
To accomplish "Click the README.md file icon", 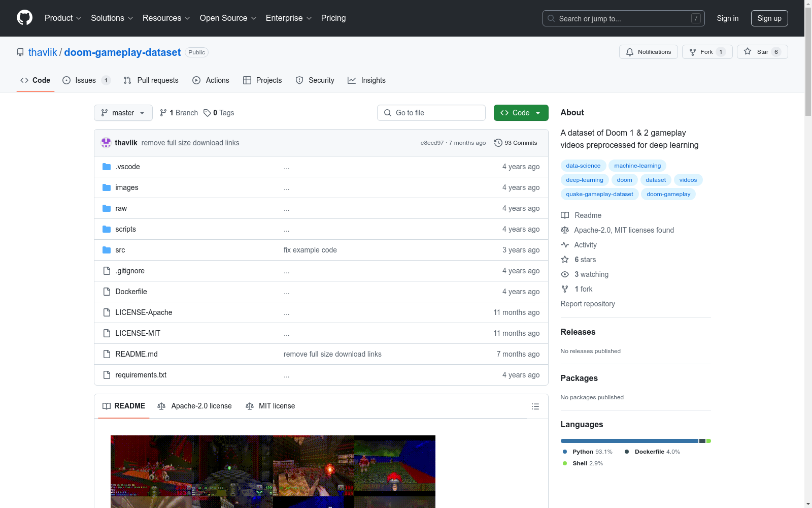I will pos(107,354).
